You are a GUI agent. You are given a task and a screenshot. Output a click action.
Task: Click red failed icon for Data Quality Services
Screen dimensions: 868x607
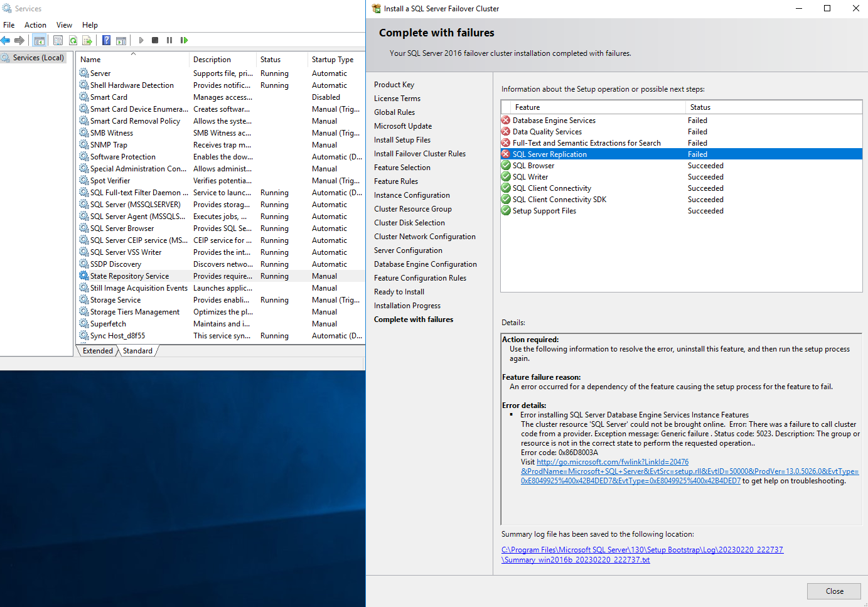506,132
